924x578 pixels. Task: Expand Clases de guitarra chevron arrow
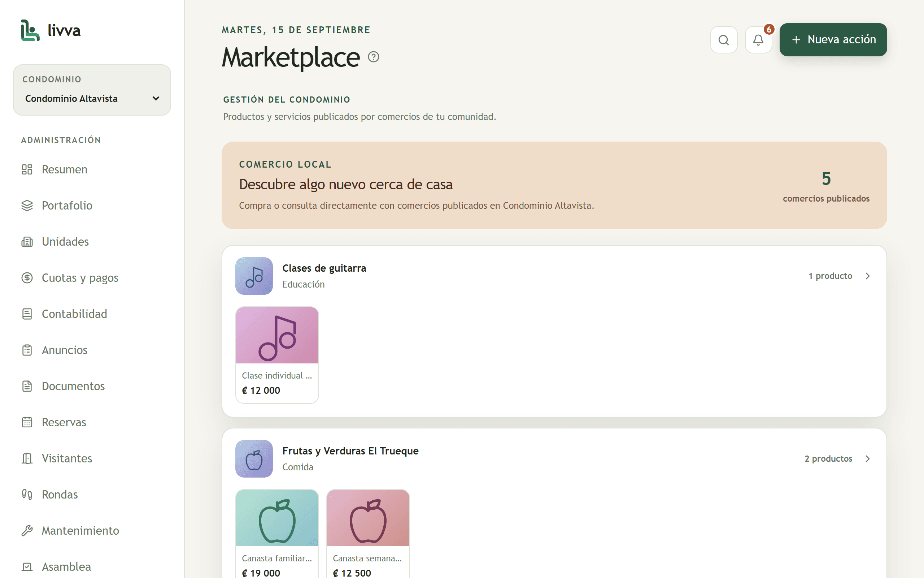pyautogui.click(x=867, y=276)
